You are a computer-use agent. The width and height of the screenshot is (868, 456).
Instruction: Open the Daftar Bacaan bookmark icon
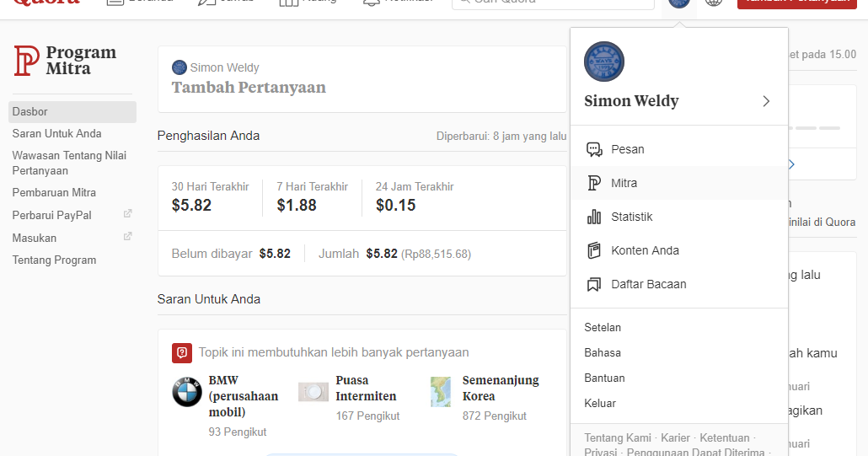tap(594, 284)
